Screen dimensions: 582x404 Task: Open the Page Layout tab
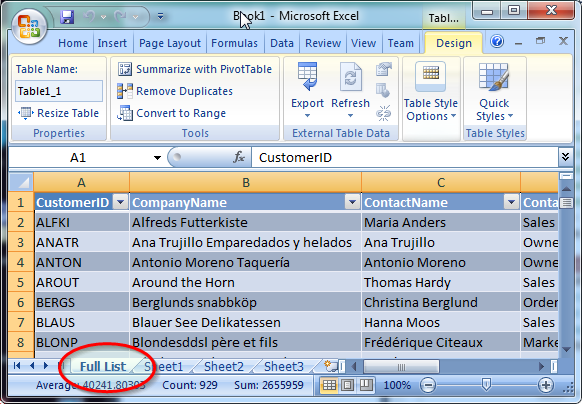click(170, 43)
